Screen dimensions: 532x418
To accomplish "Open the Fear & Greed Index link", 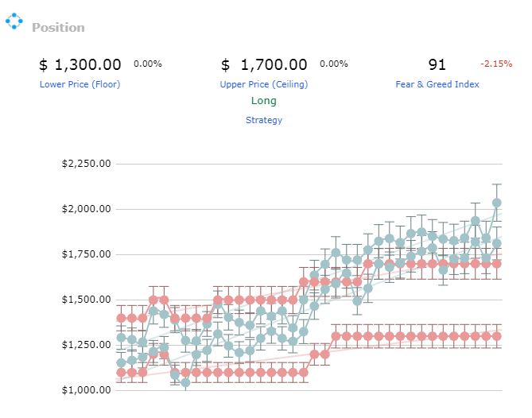I will point(437,84).
